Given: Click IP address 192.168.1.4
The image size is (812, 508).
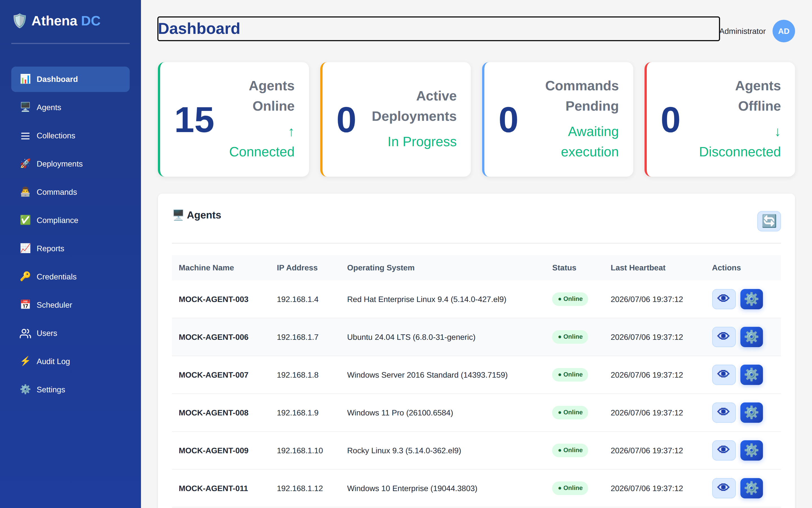Looking at the screenshot, I should click(x=298, y=299).
